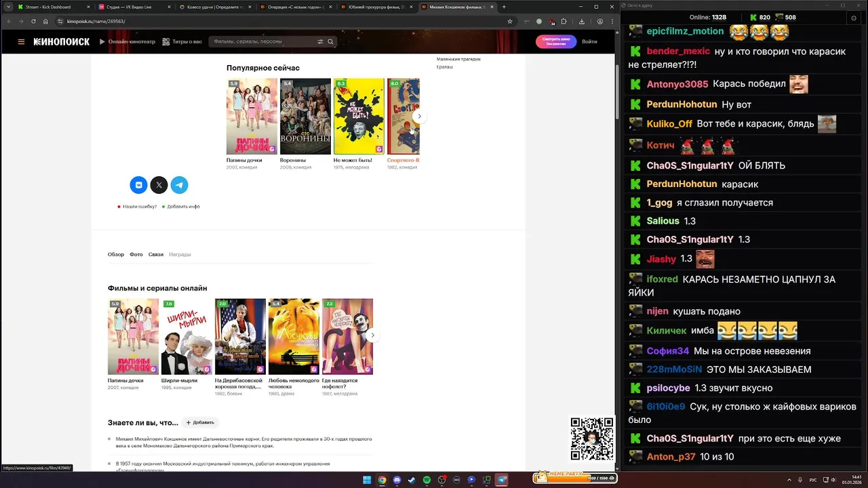Open Ширли-мырли poster
This screenshot has height=488, width=868.
(x=186, y=337)
